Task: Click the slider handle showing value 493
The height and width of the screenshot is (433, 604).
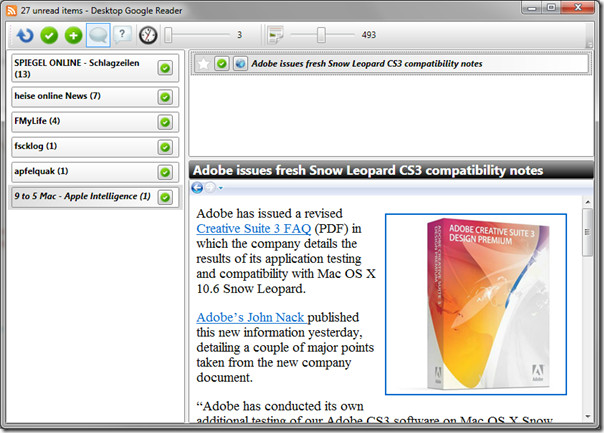Action: click(321, 35)
